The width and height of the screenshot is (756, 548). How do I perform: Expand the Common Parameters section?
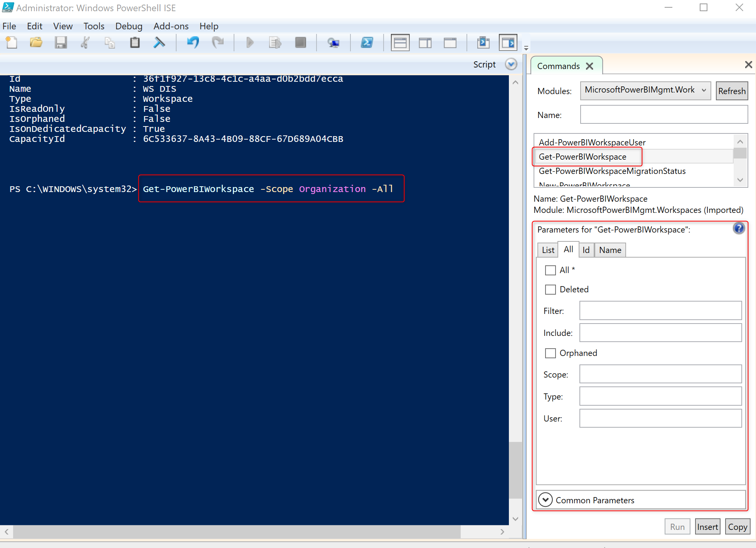(x=546, y=500)
